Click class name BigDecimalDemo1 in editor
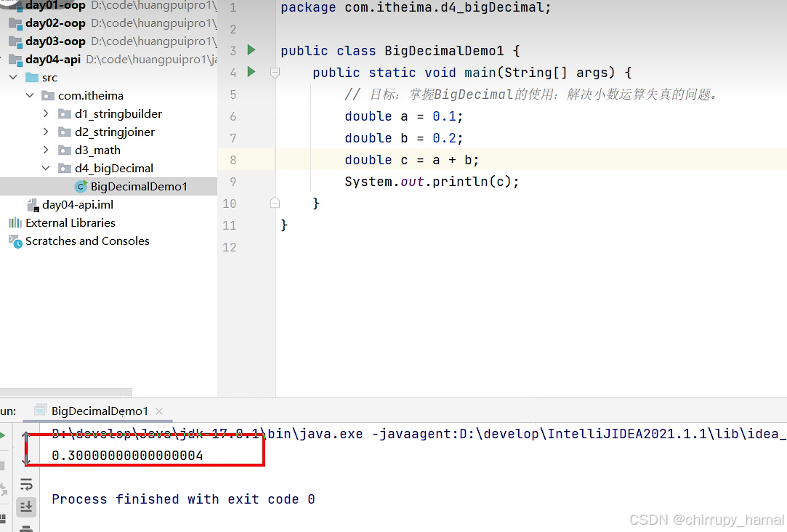Viewport: 787px width, 532px height. 444,51
